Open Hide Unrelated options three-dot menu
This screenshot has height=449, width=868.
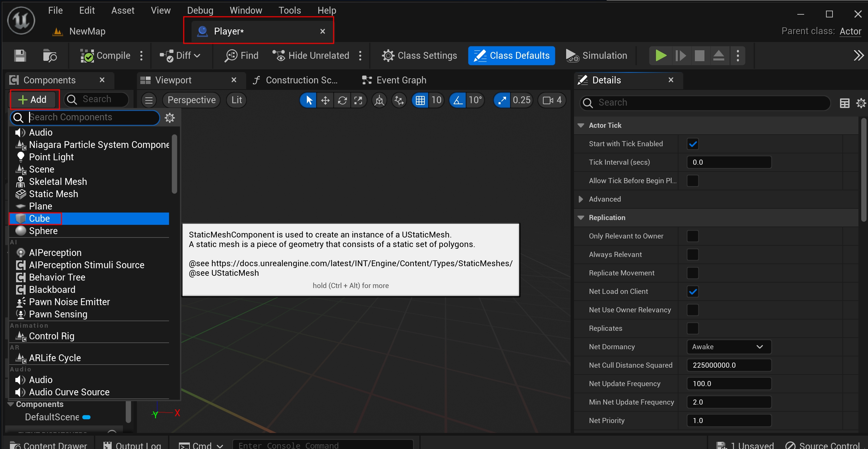tap(360, 55)
